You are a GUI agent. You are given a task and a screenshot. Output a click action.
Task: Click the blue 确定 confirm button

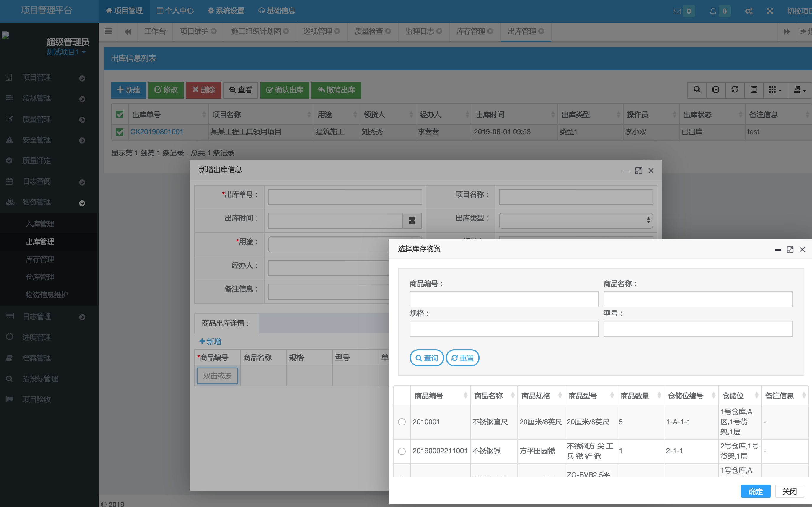pos(755,491)
